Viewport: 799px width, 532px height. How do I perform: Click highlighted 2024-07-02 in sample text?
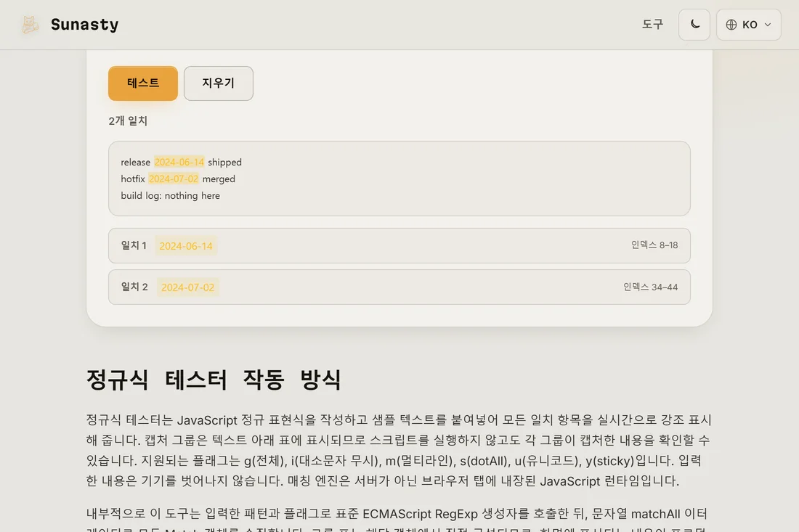(x=174, y=179)
